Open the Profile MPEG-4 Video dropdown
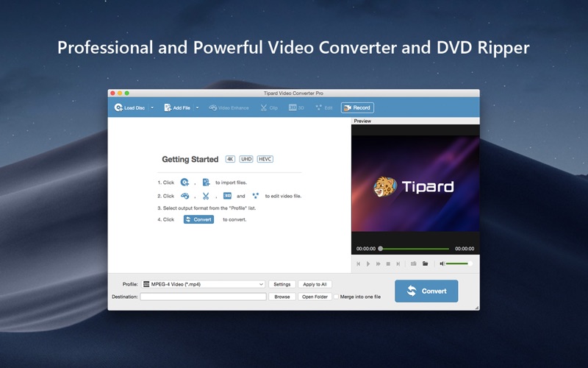Image resolution: width=588 pixels, height=368 pixels. 204,284
